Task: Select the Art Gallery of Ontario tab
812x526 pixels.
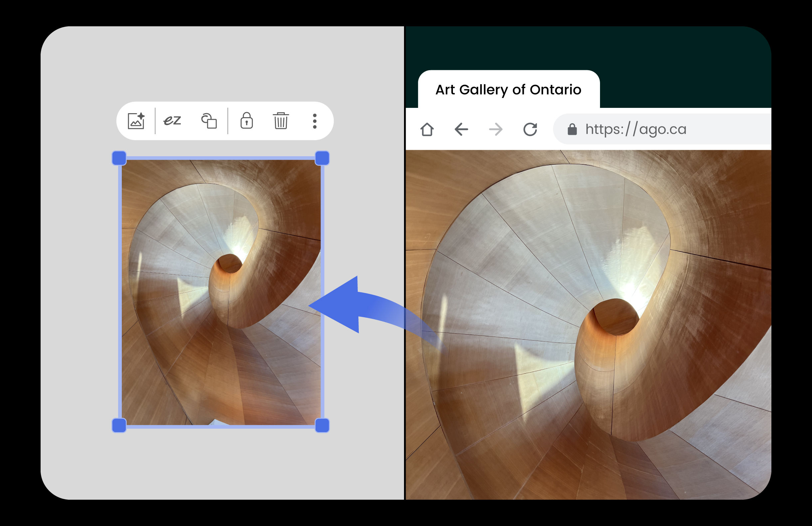Action: coord(508,90)
